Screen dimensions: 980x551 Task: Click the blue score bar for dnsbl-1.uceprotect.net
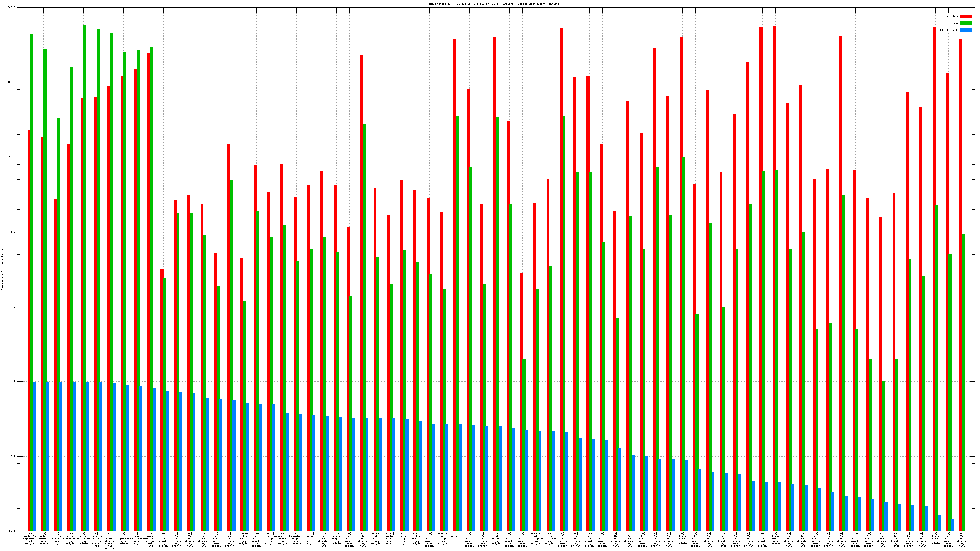pos(34,456)
